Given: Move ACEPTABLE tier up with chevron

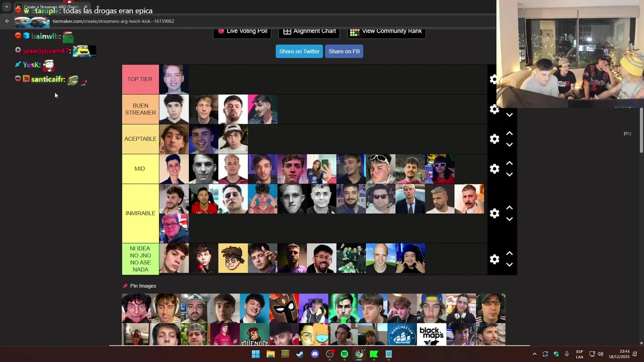Looking at the screenshot, I should [509, 133].
